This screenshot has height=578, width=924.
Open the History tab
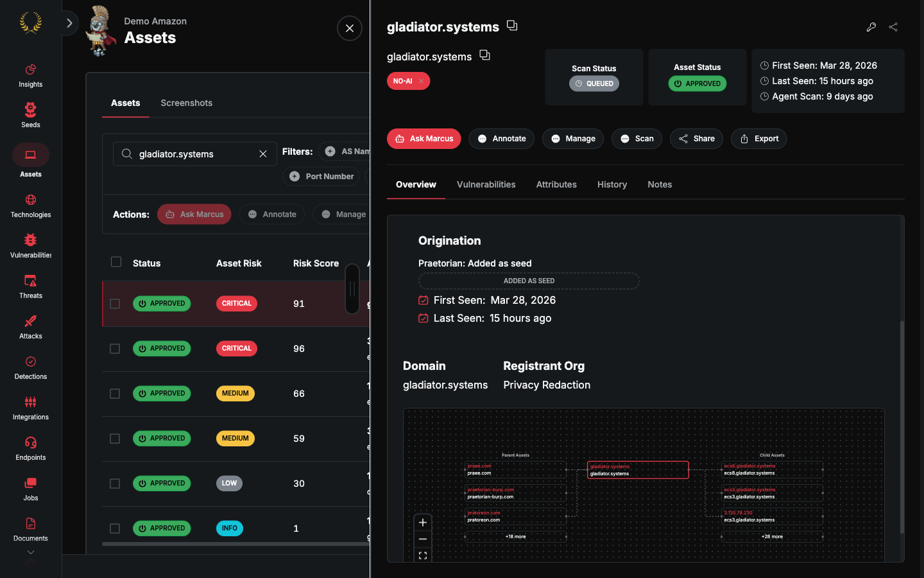point(612,185)
